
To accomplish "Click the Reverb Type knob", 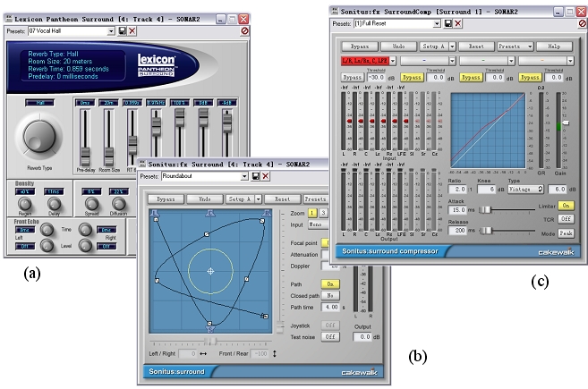I will (x=39, y=137).
